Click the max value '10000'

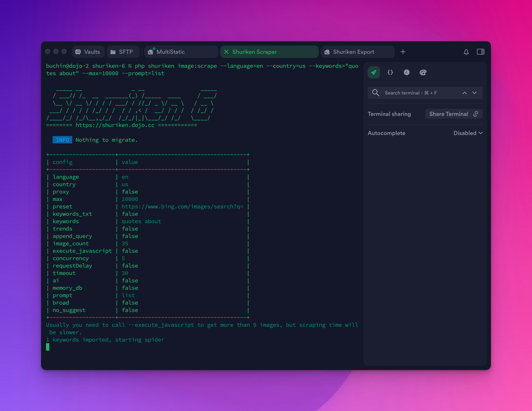[130, 199]
